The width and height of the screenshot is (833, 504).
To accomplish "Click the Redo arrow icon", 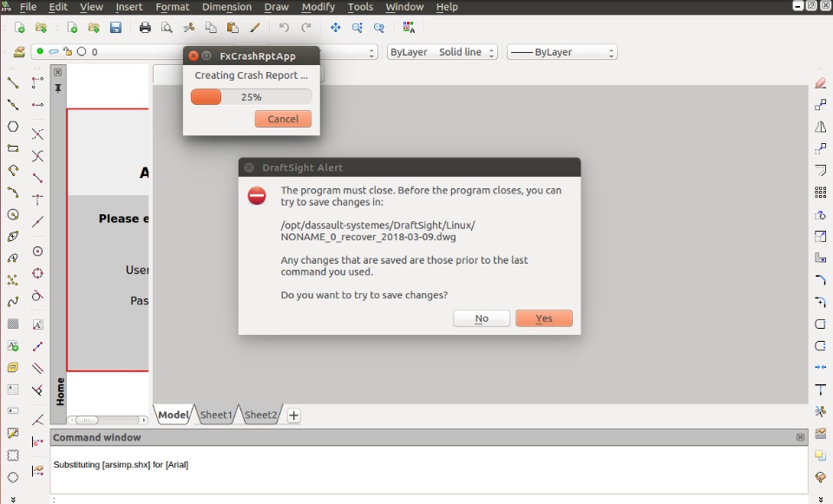I will coord(306,28).
